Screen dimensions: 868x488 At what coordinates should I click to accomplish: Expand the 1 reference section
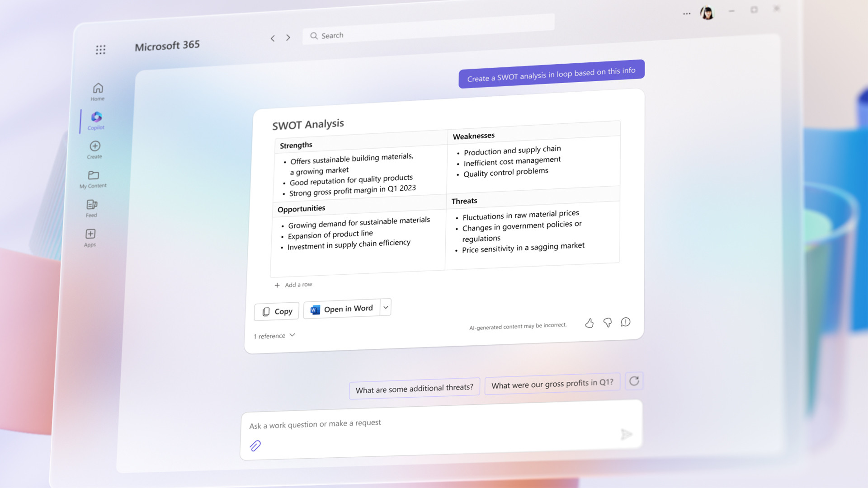[x=274, y=335]
